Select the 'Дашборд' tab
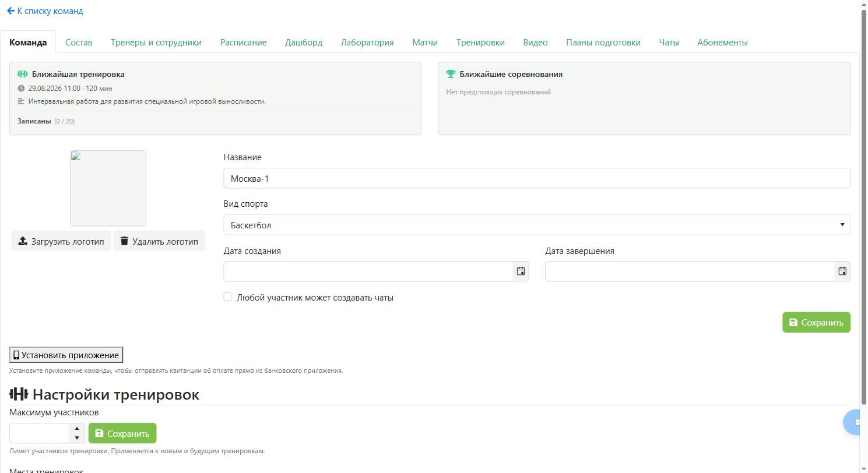 coord(304,43)
